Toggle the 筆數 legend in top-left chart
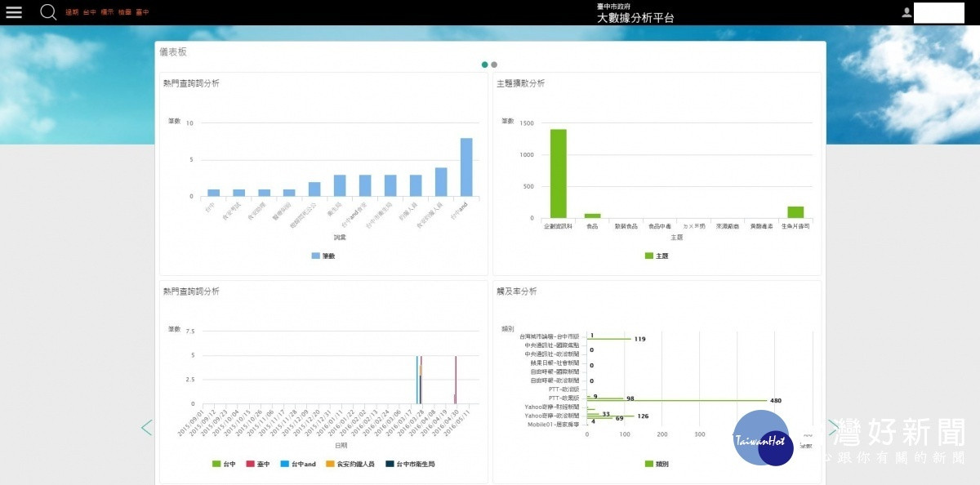The height and width of the screenshot is (485, 980). tap(323, 256)
